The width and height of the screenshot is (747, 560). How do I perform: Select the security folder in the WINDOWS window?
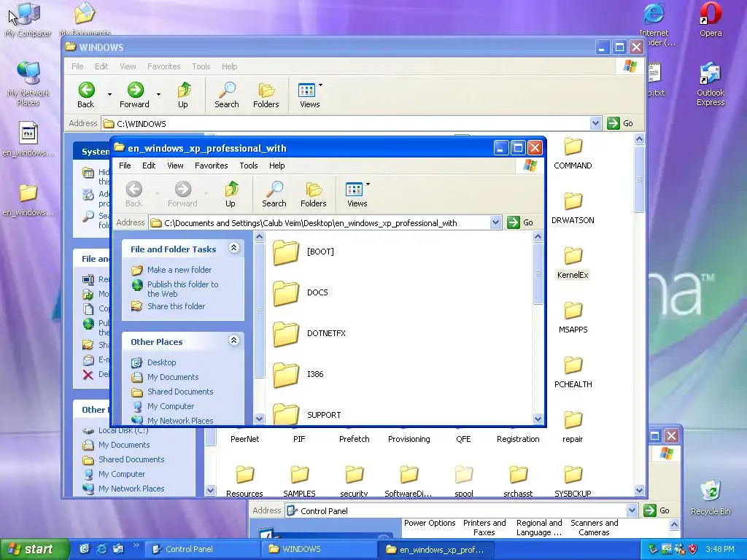[354, 481]
